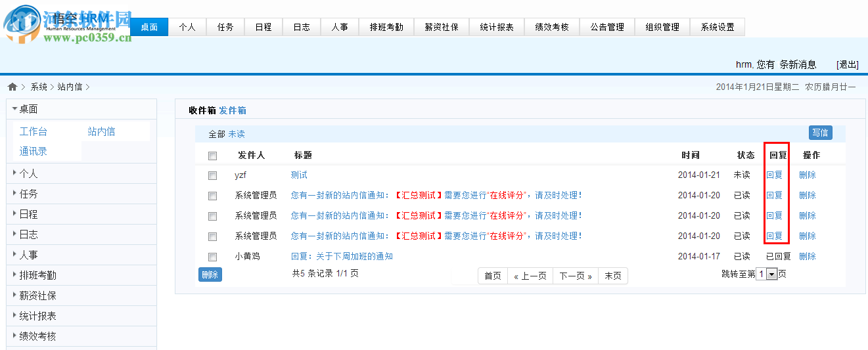The height and width of the screenshot is (350, 868).
Task: Select the 绩效考核 top tab
Action: point(553,27)
